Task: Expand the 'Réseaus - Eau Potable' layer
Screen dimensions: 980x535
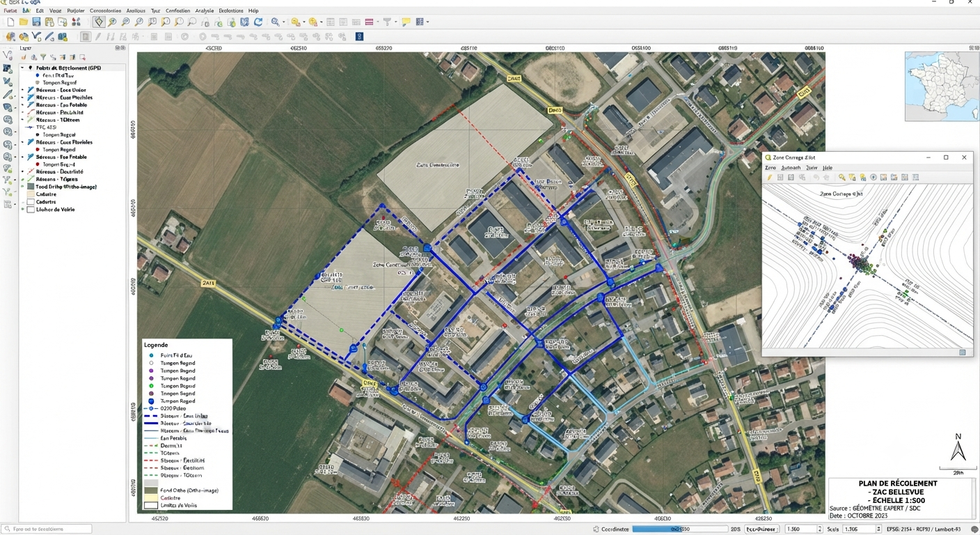Action: (x=22, y=105)
